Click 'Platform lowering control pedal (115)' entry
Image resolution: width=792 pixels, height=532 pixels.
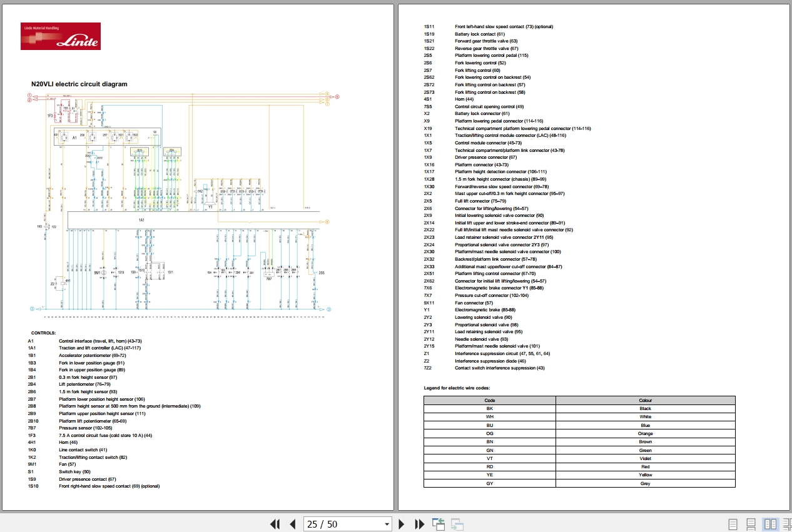pos(492,56)
